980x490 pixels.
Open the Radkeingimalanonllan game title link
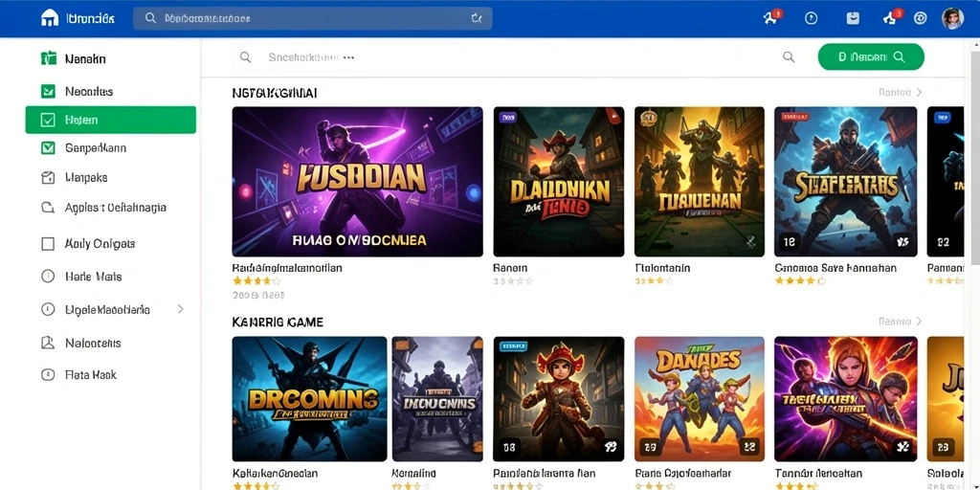tap(287, 268)
